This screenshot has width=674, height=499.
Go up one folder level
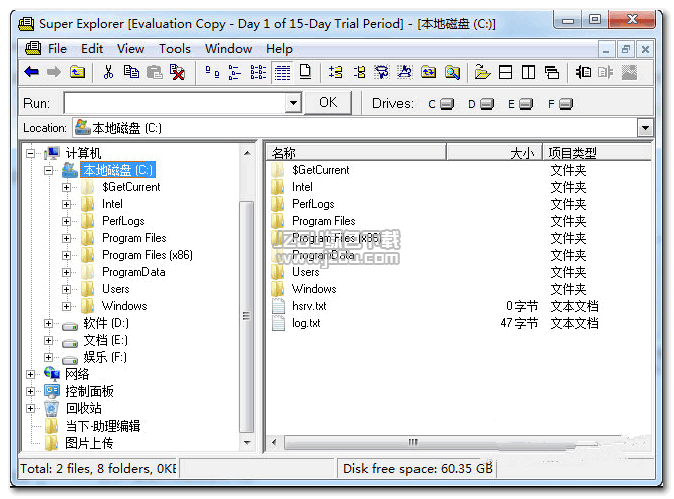[x=77, y=72]
